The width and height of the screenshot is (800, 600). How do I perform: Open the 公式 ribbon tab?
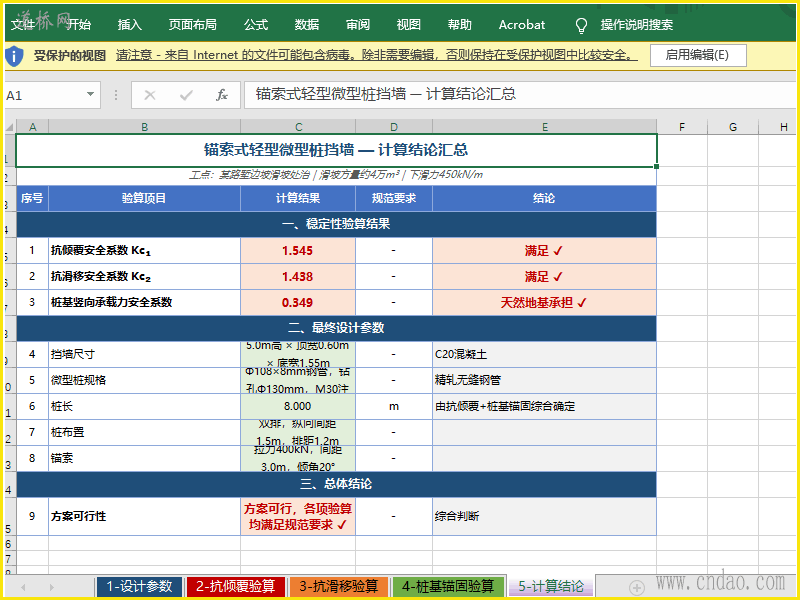coord(256,25)
